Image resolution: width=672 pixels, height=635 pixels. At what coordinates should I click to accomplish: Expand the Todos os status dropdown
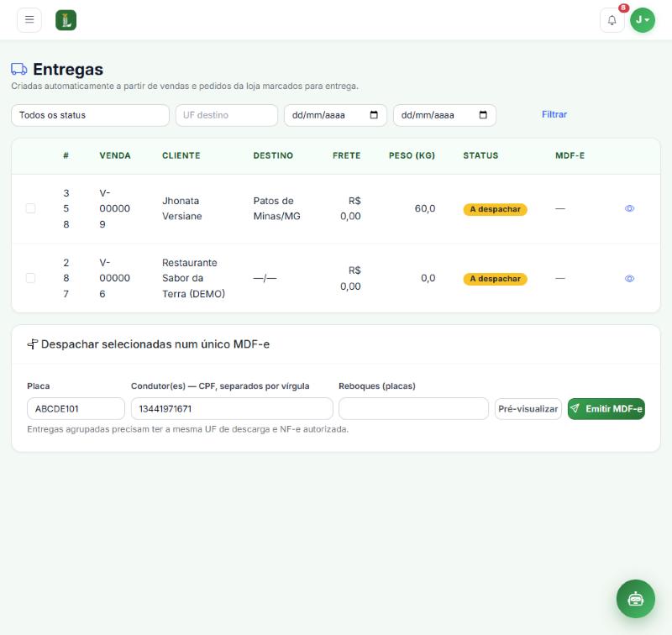tap(91, 115)
